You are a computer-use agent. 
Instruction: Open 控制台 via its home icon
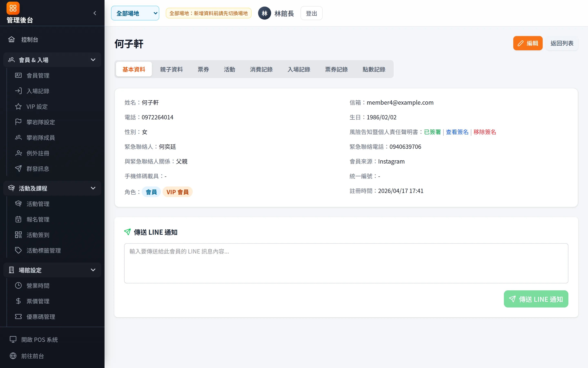[x=11, y=39]
